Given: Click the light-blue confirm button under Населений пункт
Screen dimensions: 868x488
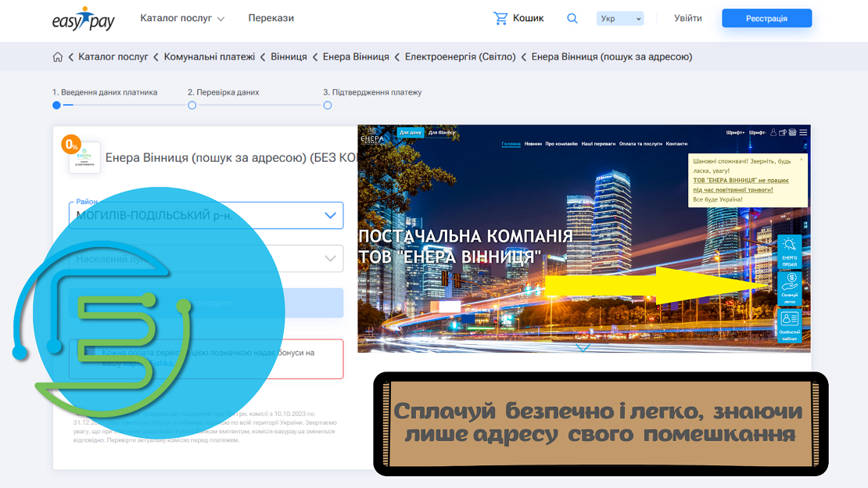Looking at the screenshot, I should pos(206,303).
